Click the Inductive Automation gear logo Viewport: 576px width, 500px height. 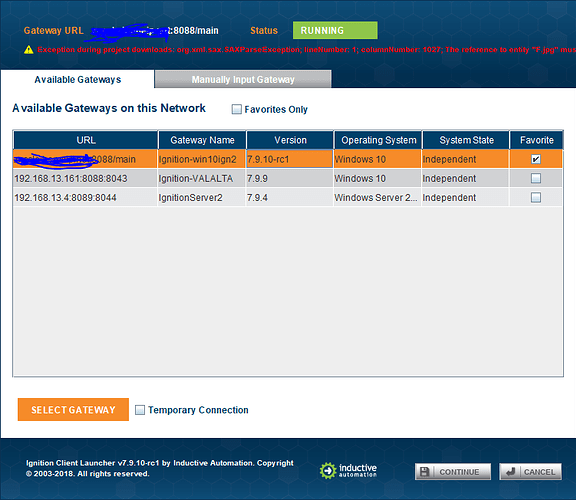pyautogui.click(x=328, y=471)
